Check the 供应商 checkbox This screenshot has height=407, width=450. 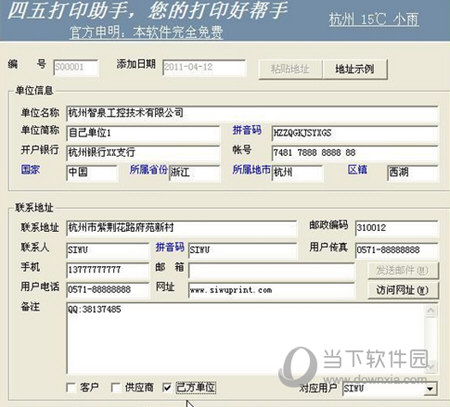pyautogui.click(x=116, y=388)
